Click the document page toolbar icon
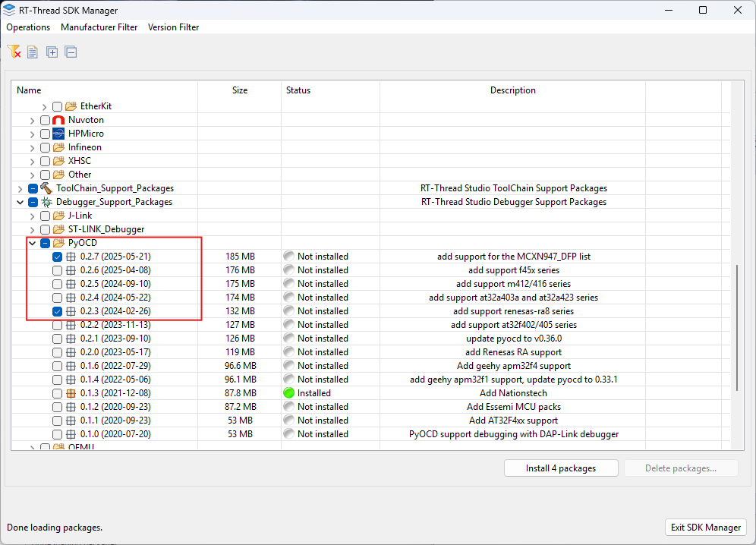The height and width of the screenshot is (545, 756). tap(33, 52)
